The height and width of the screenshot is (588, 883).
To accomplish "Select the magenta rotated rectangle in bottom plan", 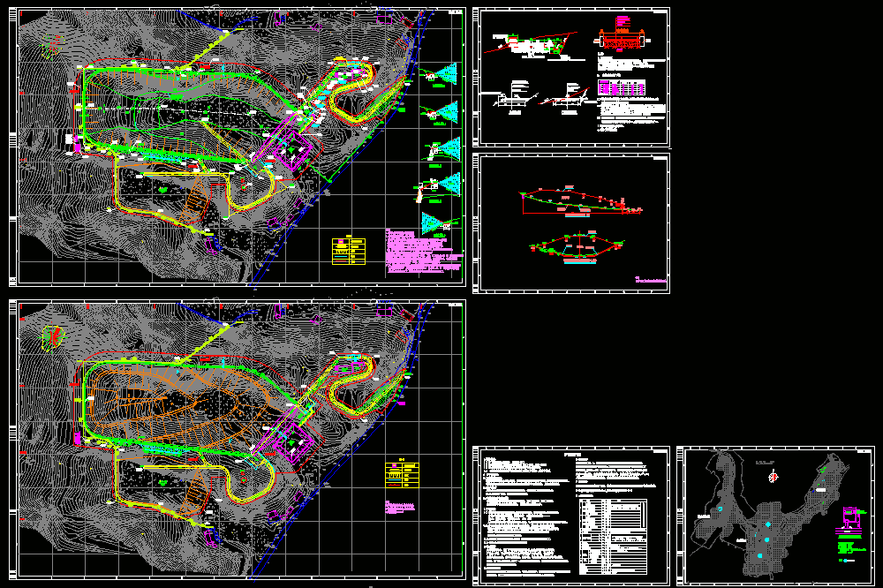I will [x=291, y=442].
